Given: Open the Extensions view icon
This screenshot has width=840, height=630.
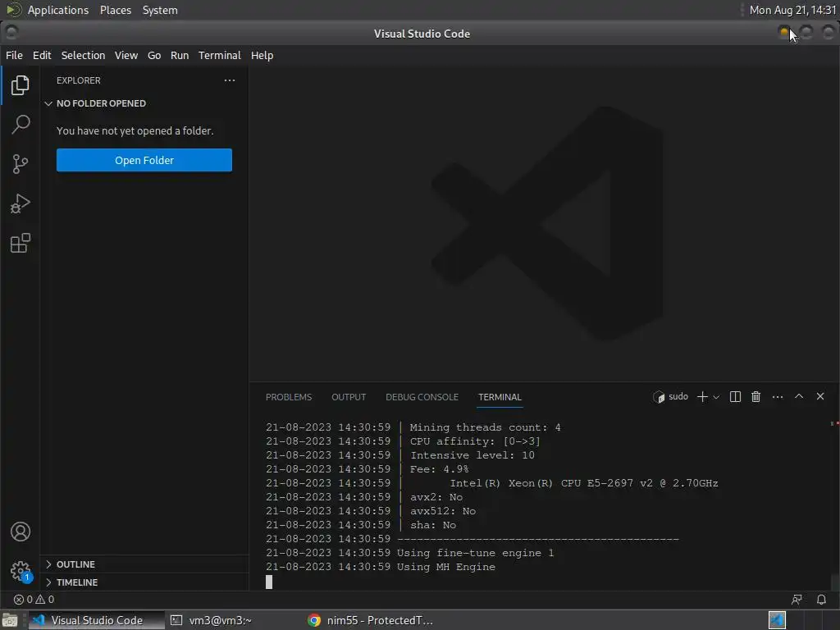Looking at the screenshot, I should coord(20,243).
